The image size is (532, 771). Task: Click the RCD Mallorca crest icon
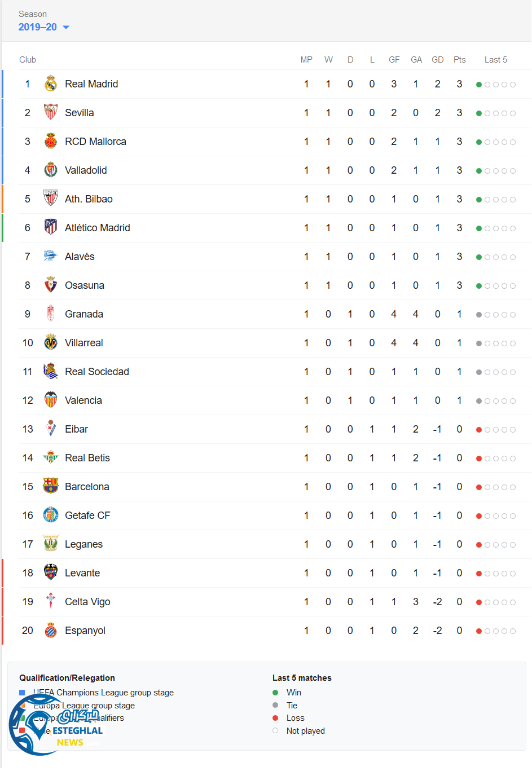[51, 142]
